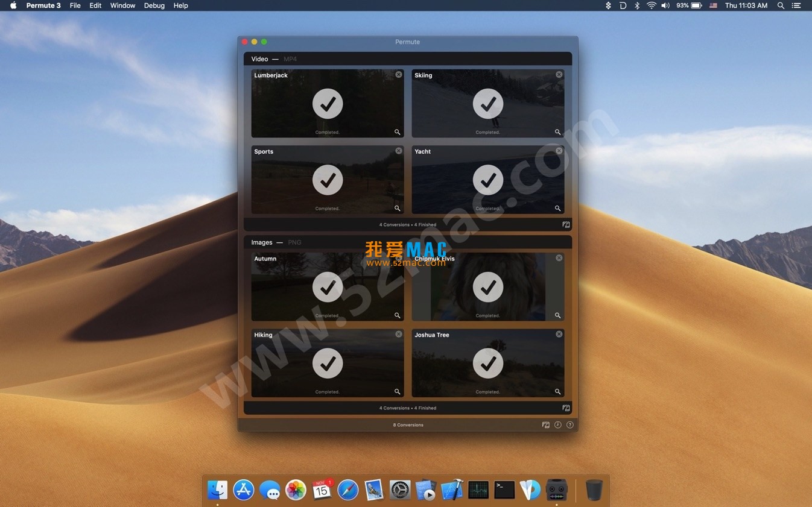Open Calendar from the Dock
The image size is (812, 507).
click(322, 490)
